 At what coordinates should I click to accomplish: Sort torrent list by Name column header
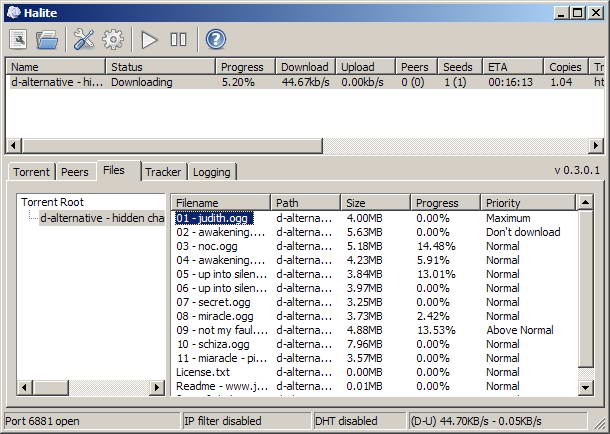click(x=55, y=66)
